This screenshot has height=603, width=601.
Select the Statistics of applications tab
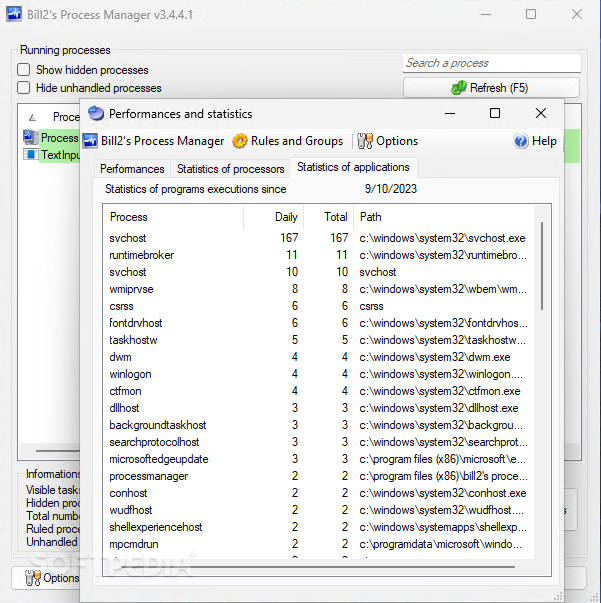pos(353,167)
